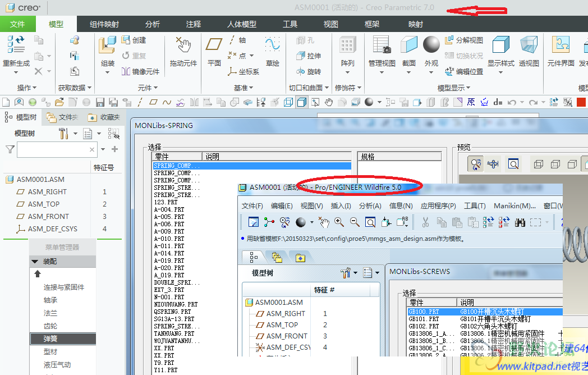Insert a 坐标系 coordinate system
This screenshot has height=375, width=588.
point(244,71)
